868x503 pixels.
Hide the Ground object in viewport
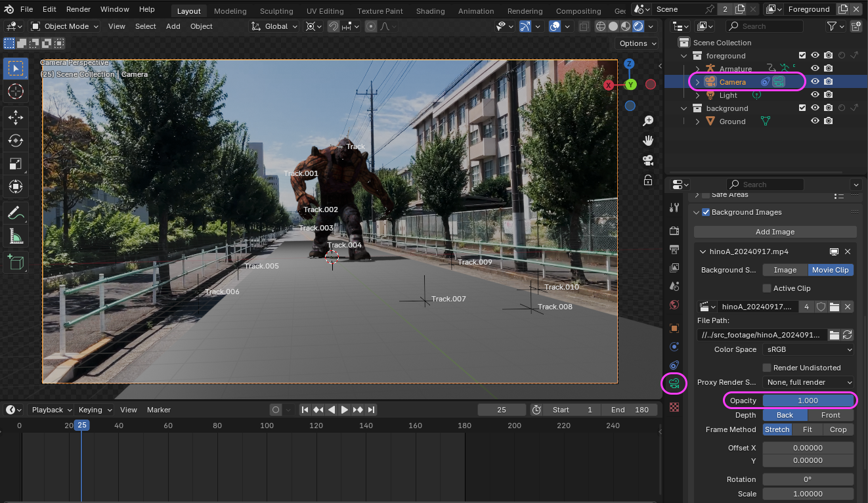[815, 121]
